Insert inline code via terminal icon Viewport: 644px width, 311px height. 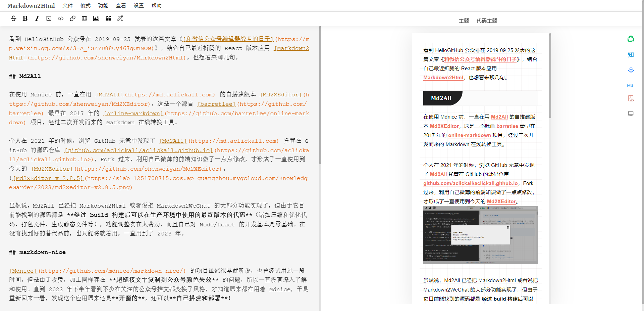point(49,18)
